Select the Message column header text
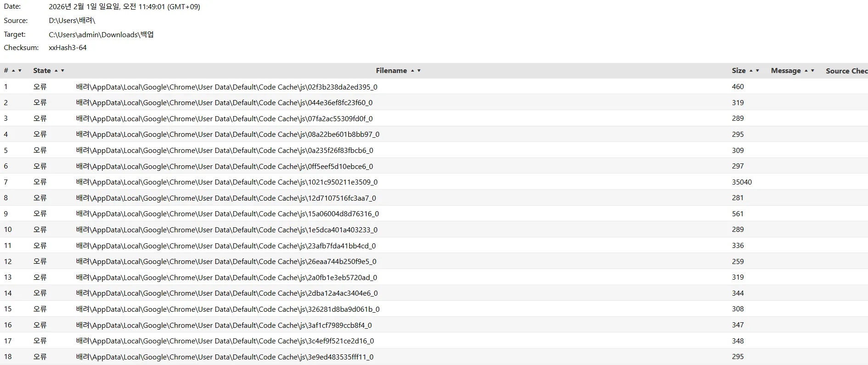The image size is (868, 365). click(x=785, y=71)
